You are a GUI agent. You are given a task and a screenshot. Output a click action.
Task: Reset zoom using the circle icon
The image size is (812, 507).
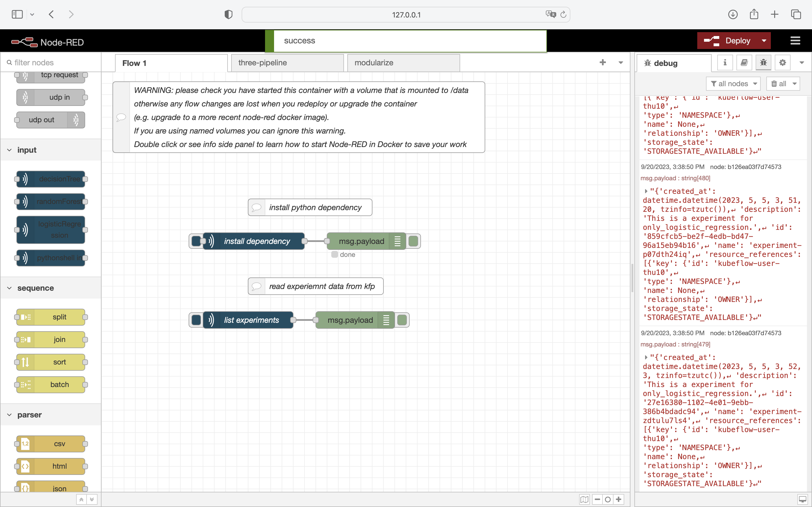(608, 499)
